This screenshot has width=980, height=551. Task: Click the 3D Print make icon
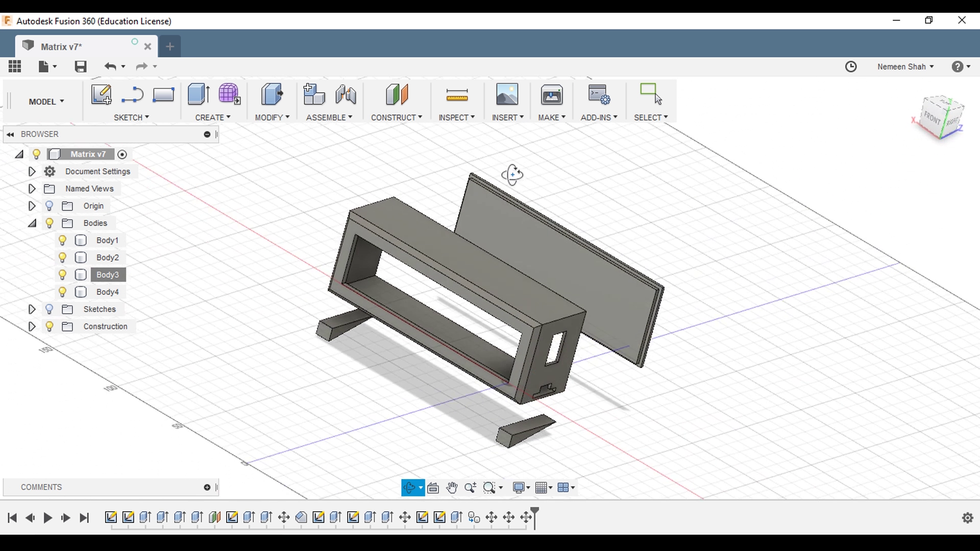point(552,94)
